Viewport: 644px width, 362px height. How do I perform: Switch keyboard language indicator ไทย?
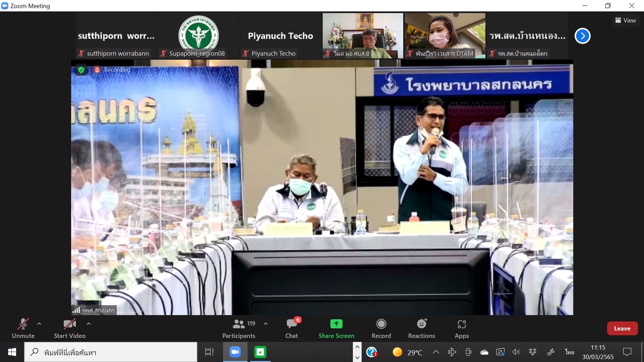(569, 352)
